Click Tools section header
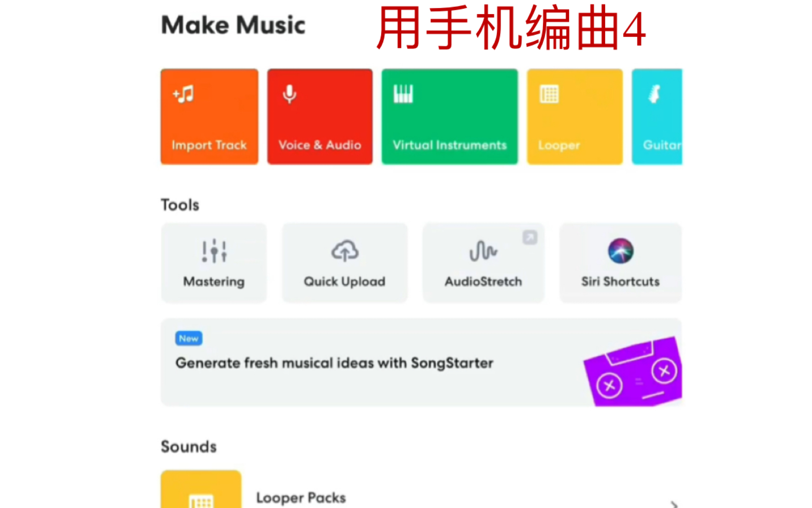Viewport: 812px width, 508px height. [x=180, y=204]
